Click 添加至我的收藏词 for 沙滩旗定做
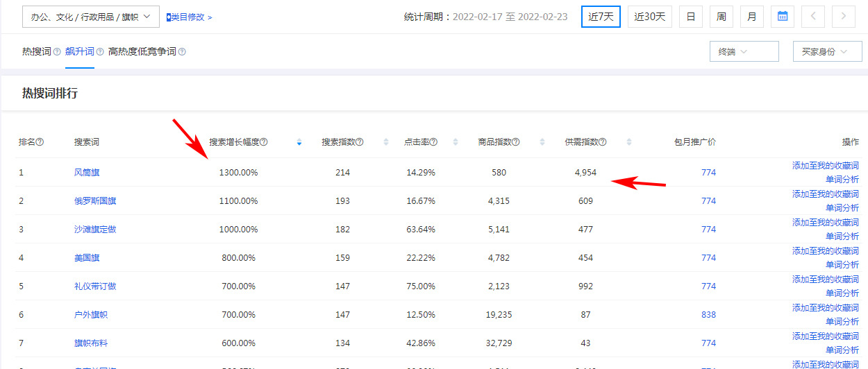868x369 pixels. tap(826, 223)
